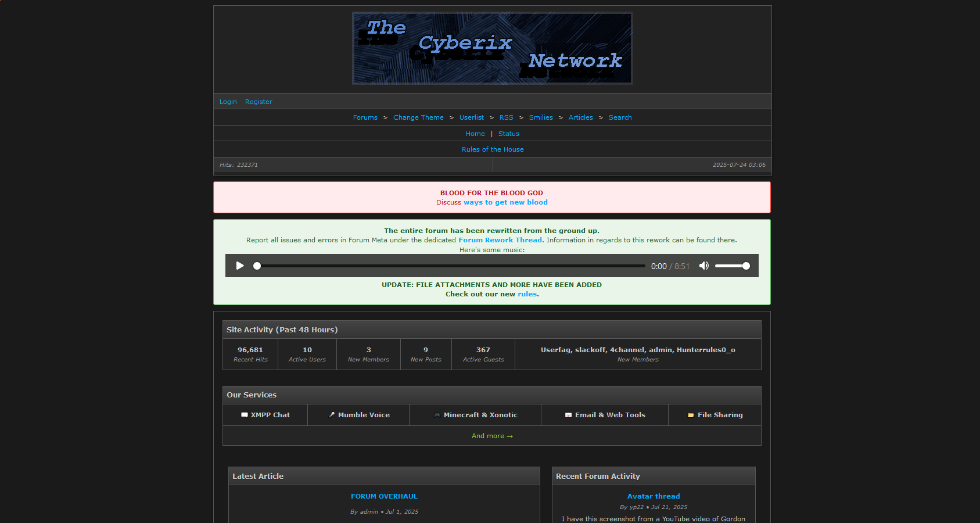The image size is (980, 523).
Task: Click the Hits: 232371 counter
Action: coord(239,165)
